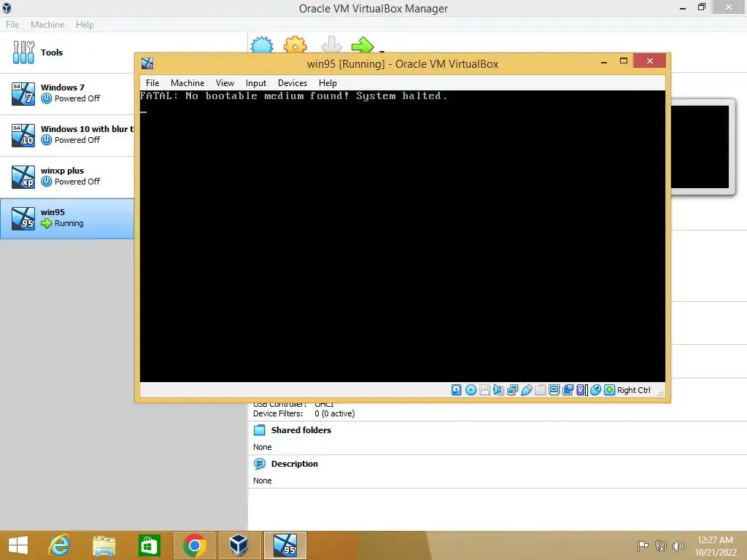Click the Discard gray down-arrow toolbar icon
Viewport: 747px width, 560px height.
(331, 44)
